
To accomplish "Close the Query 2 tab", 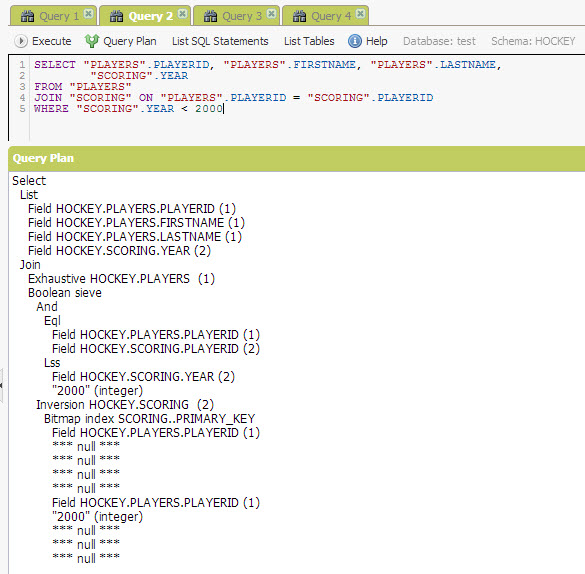I will 182,14.
